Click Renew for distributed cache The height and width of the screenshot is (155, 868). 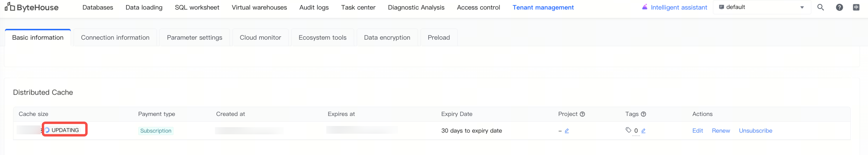coord(720,131)
